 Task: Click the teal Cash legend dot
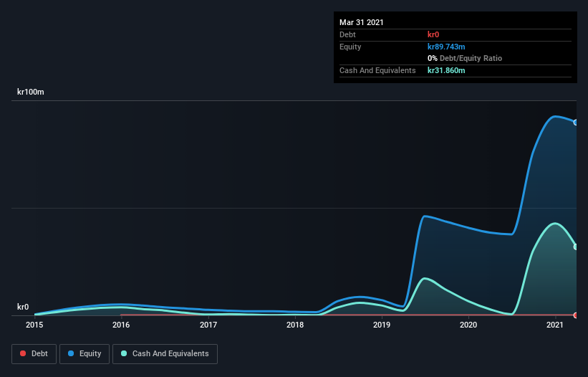click(x=124, y=353)
